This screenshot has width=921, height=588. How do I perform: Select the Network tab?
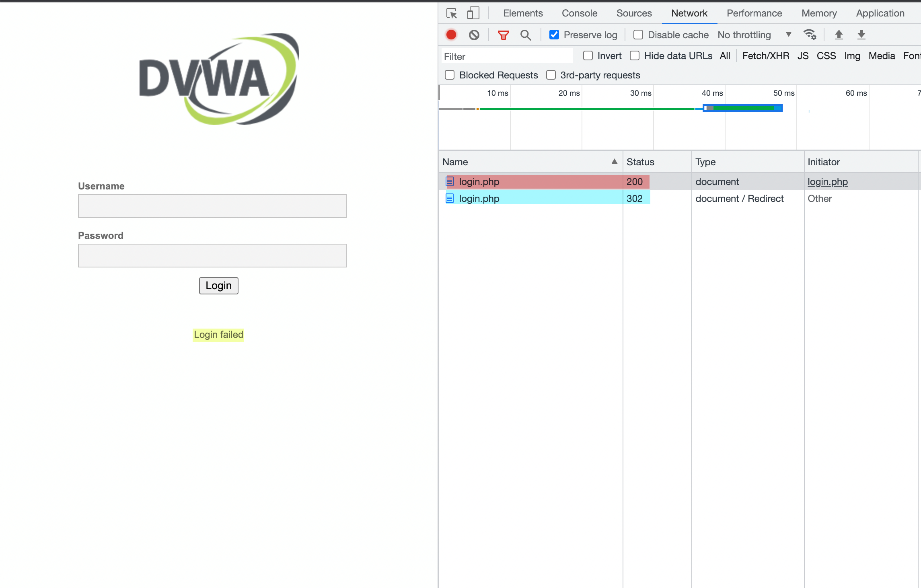coord(689,13)
